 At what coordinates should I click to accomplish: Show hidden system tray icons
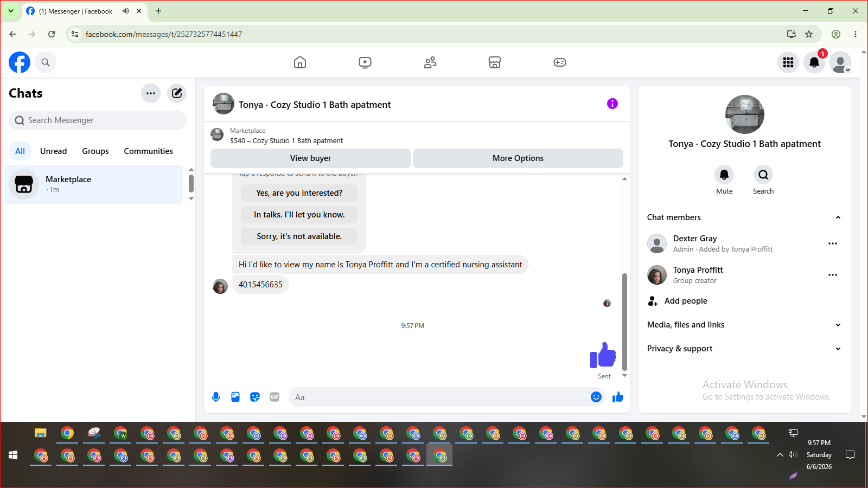[x=780, y=455]
